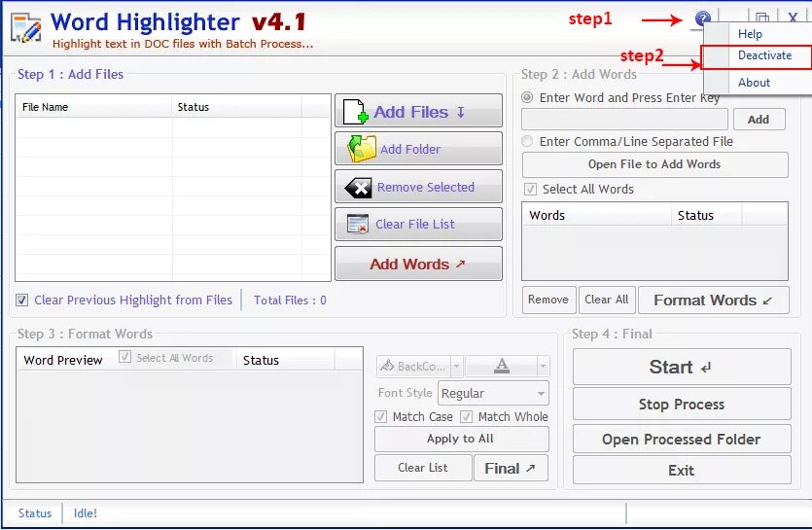Click the Total Files : 0 text
The image size is (812, 530).
click(290, 300)
